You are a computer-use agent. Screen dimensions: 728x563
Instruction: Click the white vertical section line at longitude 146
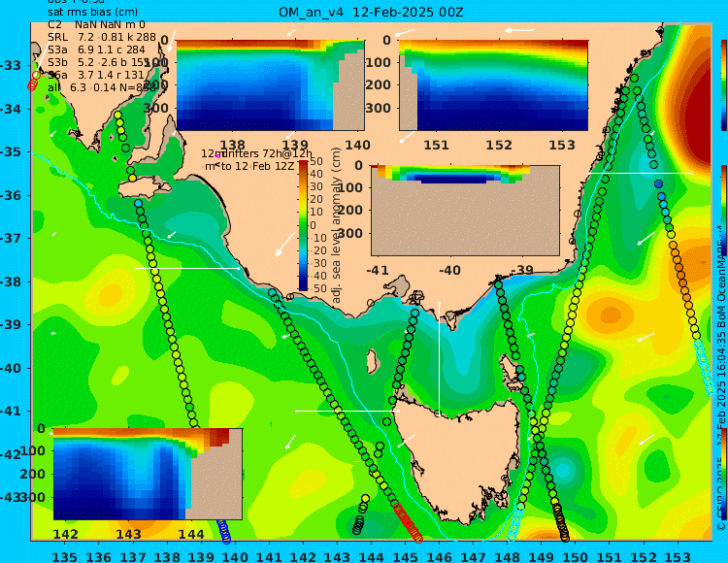[x=439, y=358]
